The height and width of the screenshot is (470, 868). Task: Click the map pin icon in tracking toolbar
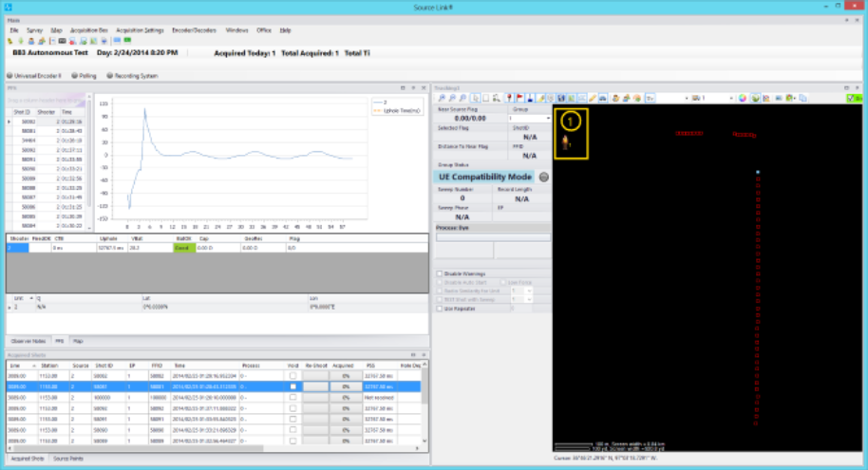click(509, 98)
